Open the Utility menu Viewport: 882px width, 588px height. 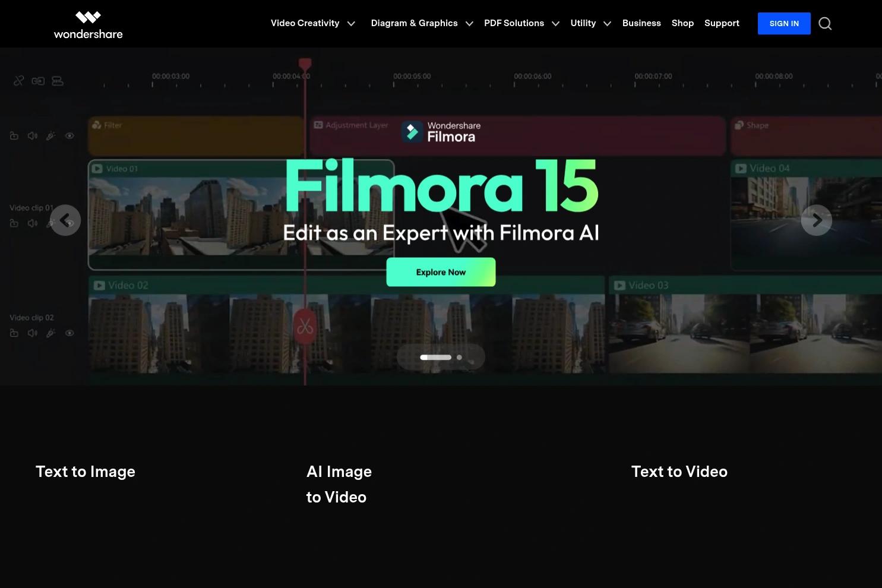[583, 23]
